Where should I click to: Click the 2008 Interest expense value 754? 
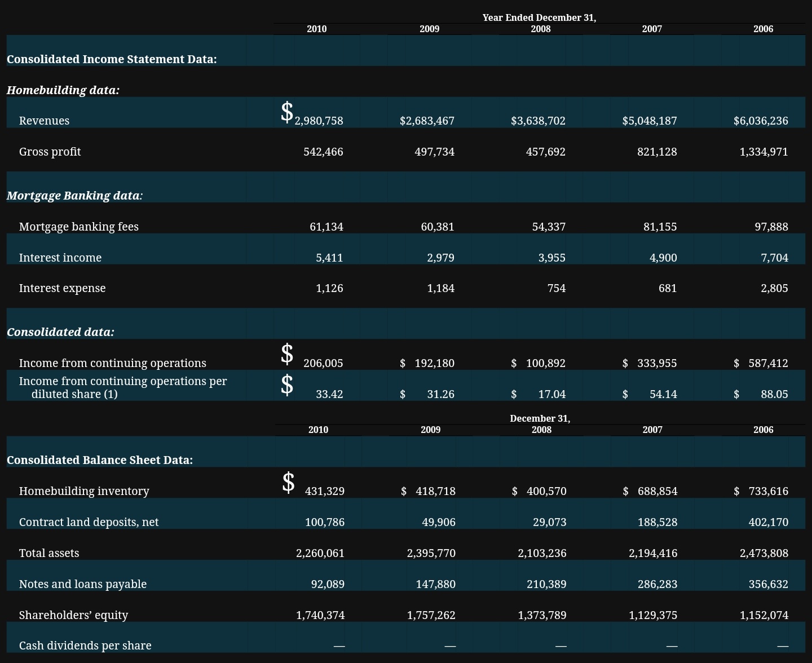[x=557, y=288]
